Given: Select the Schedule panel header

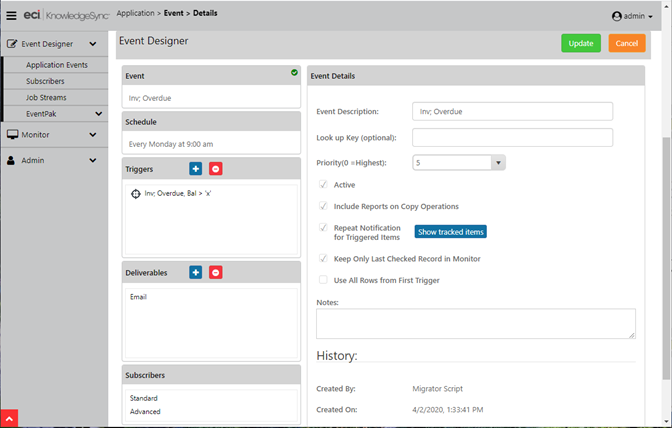Looking at the screenshot, I should [211, 122].
